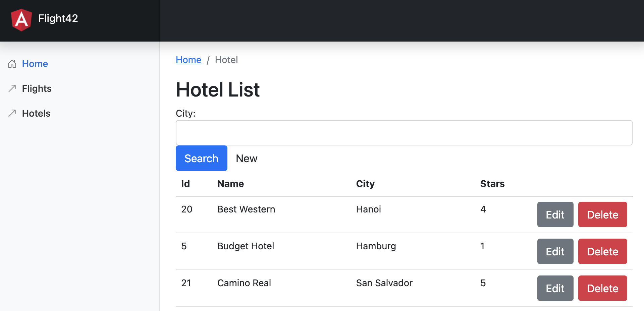Click the Stars column header

[492, 184]
